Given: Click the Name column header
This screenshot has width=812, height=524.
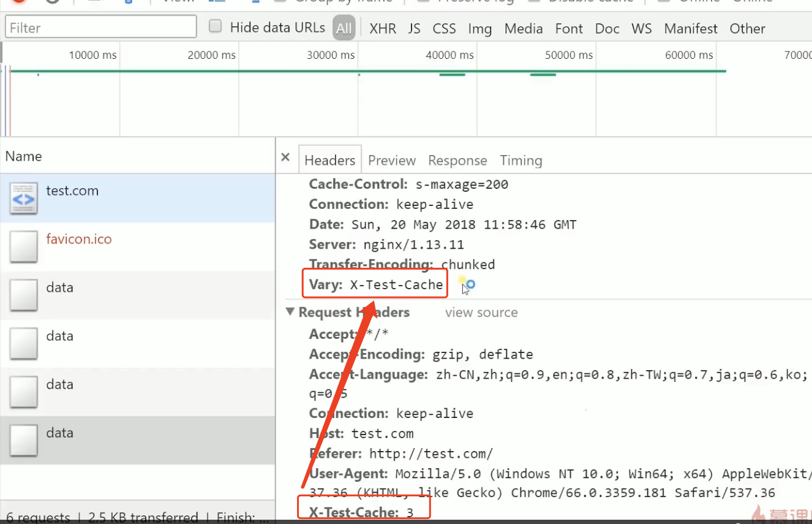Looking at the screenshot, I should [x=138, y=156].
